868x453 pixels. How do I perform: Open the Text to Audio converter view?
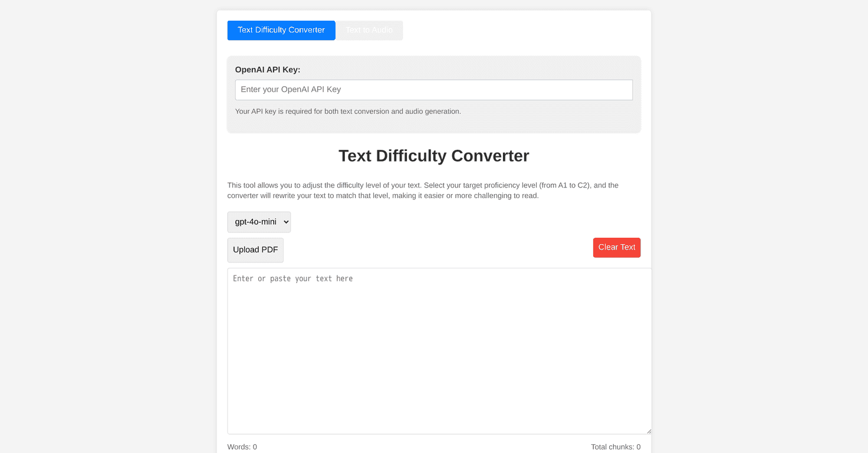pyautogui.click(x=369, y=30)
